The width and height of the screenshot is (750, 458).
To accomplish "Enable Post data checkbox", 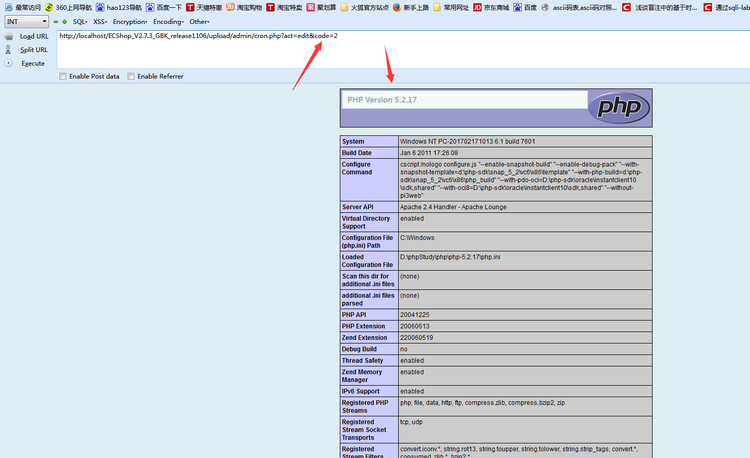I will click(65, 76).
